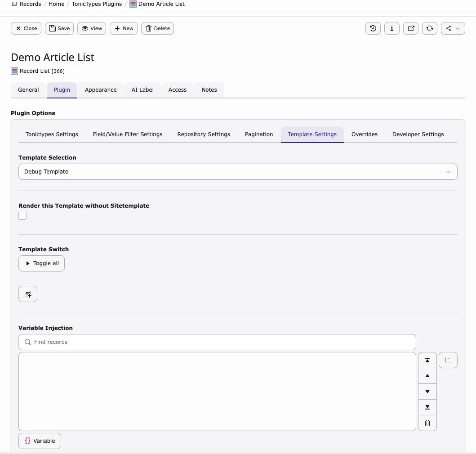Delete this record
Image resolution: width=476 pixels, height=454 pixels.
pyautogui.click(x=158, y=28)
